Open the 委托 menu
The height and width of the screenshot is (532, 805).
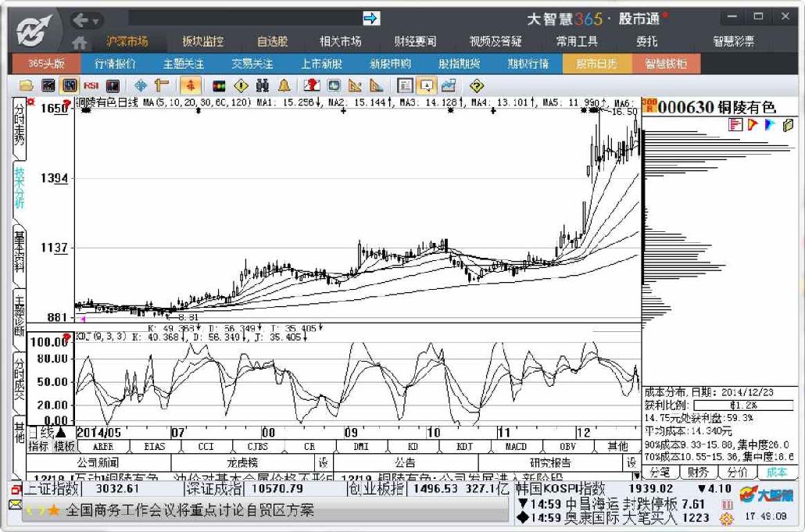click(647, 41)
